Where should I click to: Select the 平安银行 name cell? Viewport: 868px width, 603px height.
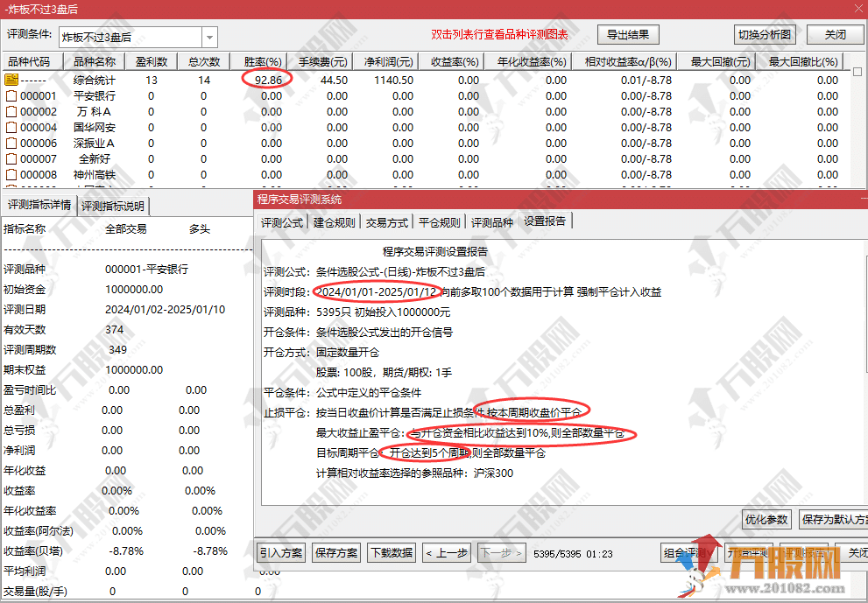[94, 95]
